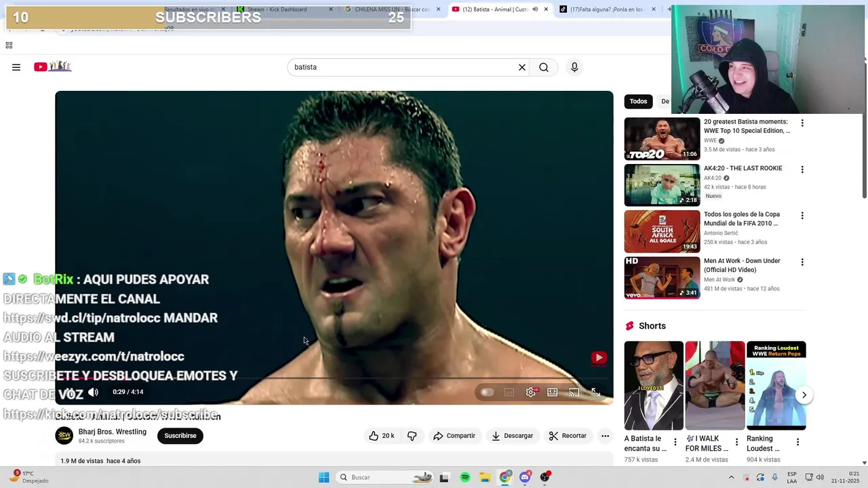Open '20 greatest Batista moments' video thumbnail
The width and height of the screenshot is (868, 488).
[x=662, y=139]
